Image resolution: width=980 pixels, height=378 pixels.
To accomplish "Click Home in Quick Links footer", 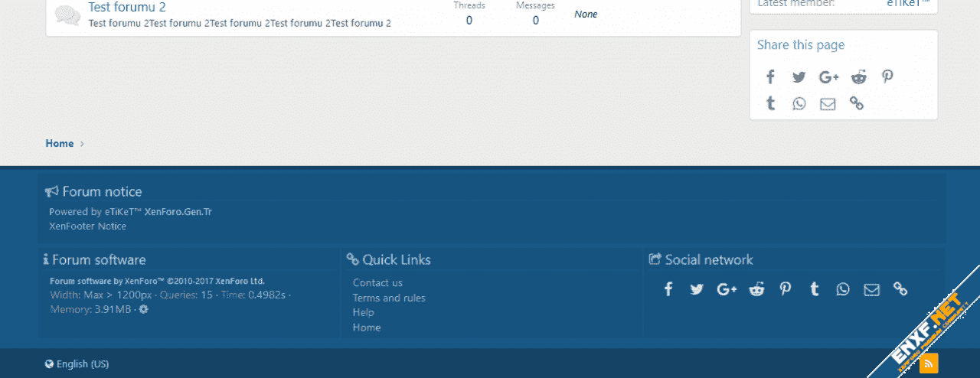I will click(367, 327).
